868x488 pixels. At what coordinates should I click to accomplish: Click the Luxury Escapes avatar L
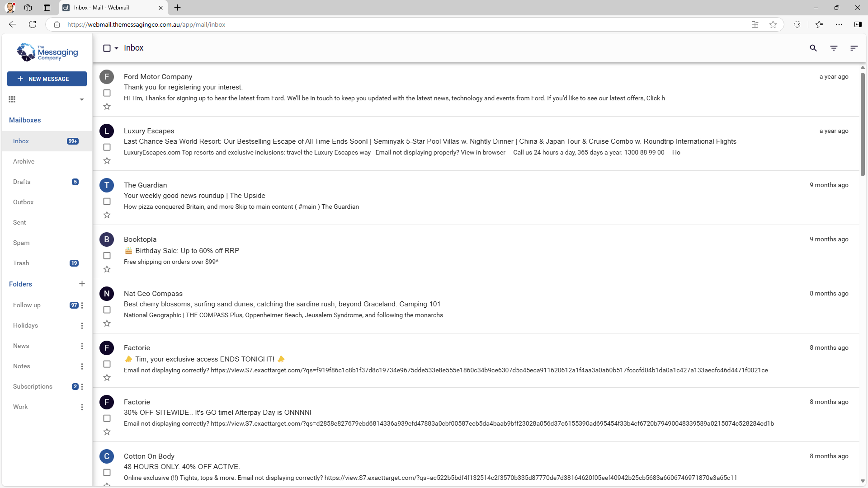pyautogui.click(x=107, y=131)
